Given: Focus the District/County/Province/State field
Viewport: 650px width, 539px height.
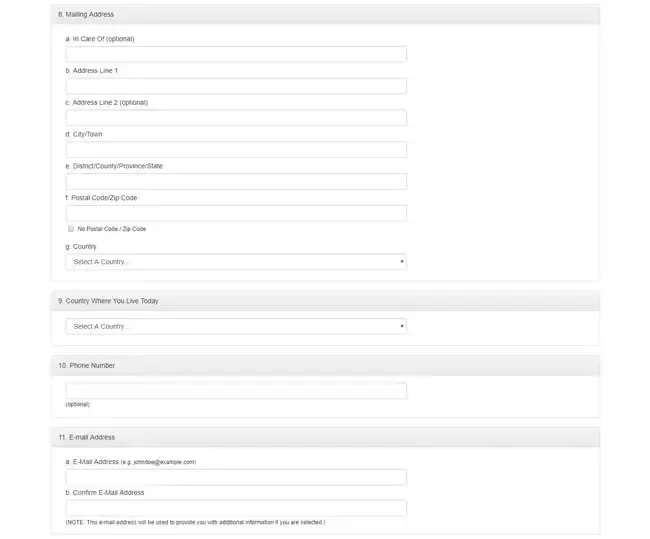Looking at the screenshot, I should point(236,182).
